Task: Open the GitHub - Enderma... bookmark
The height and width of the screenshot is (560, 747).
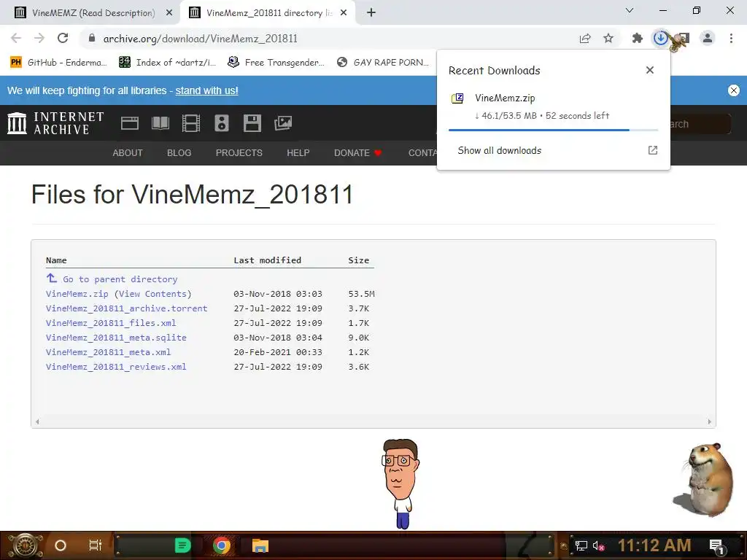Action: 58,63
